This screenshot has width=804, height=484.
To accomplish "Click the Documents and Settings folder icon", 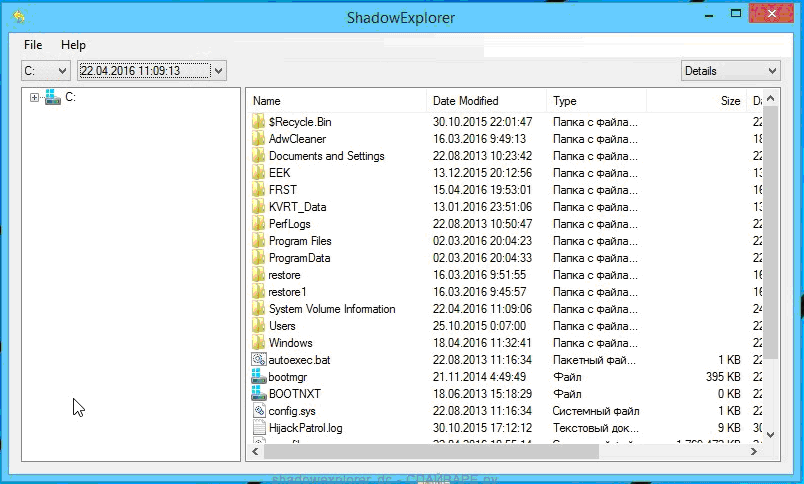I will pos(258,156).
